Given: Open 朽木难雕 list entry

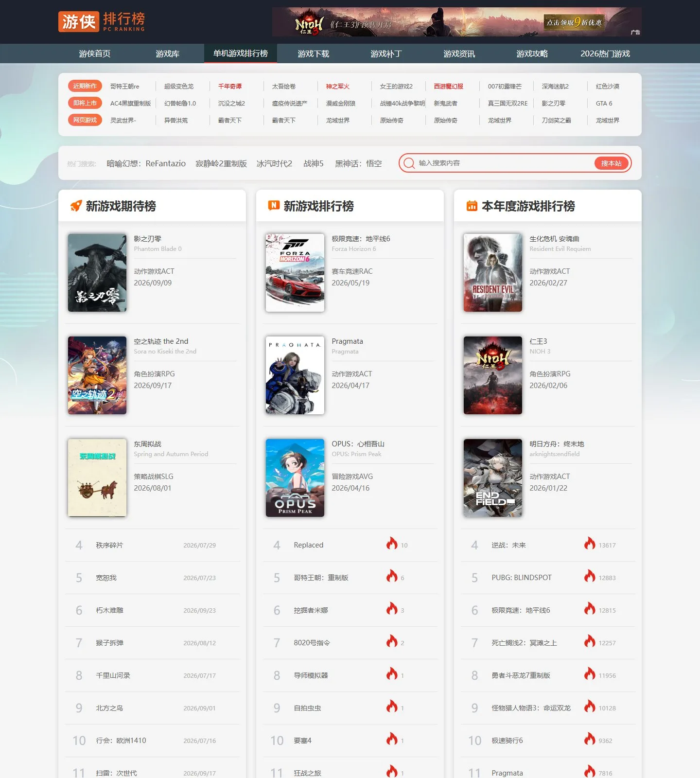Looking at the screenshot, I should (109, 611).
